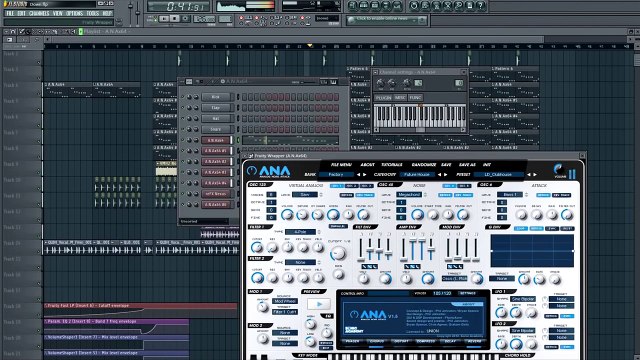
Task: Open the OSC 1 wave Saw dropdown
Action: tap(304, 195)
